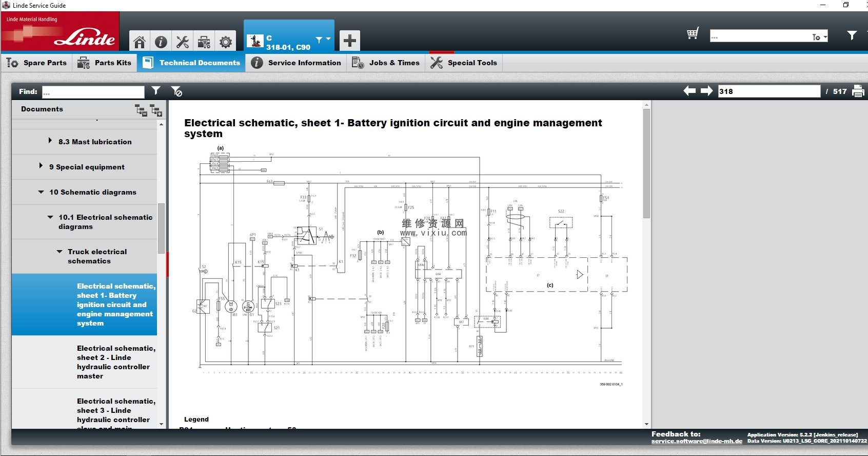Open the wrench and screwdriver tools icon
868x456 pixels.
tap(182, 41)
